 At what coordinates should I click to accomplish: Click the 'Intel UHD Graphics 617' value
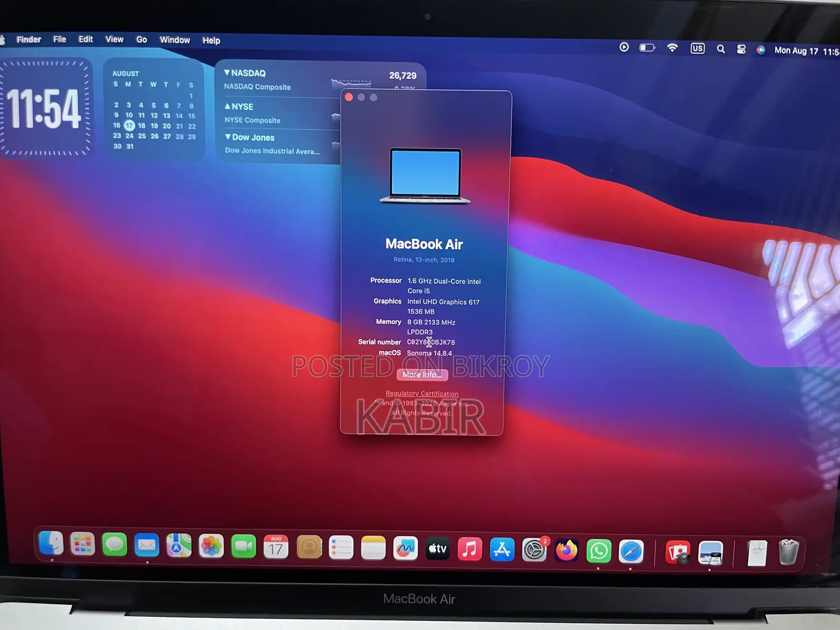444,302
